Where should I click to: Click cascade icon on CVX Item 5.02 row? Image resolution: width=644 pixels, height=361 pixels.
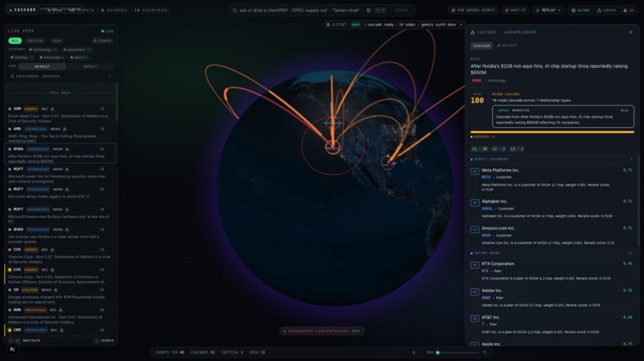coord(52,270)
